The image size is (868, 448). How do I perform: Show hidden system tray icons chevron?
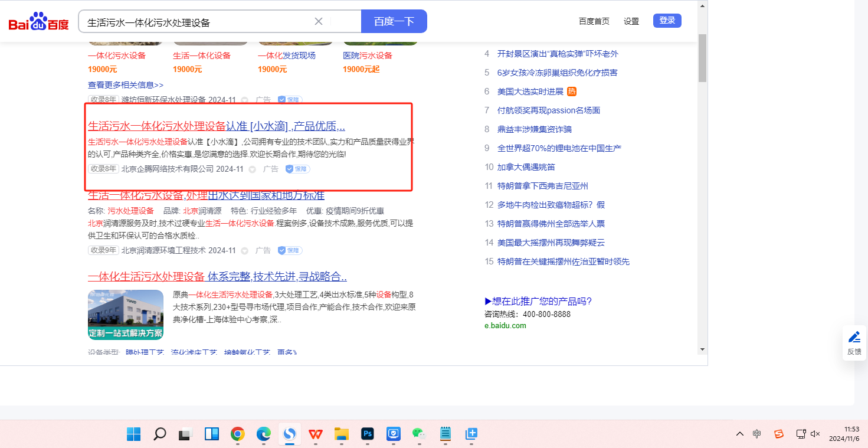click(x=739, y=434)
